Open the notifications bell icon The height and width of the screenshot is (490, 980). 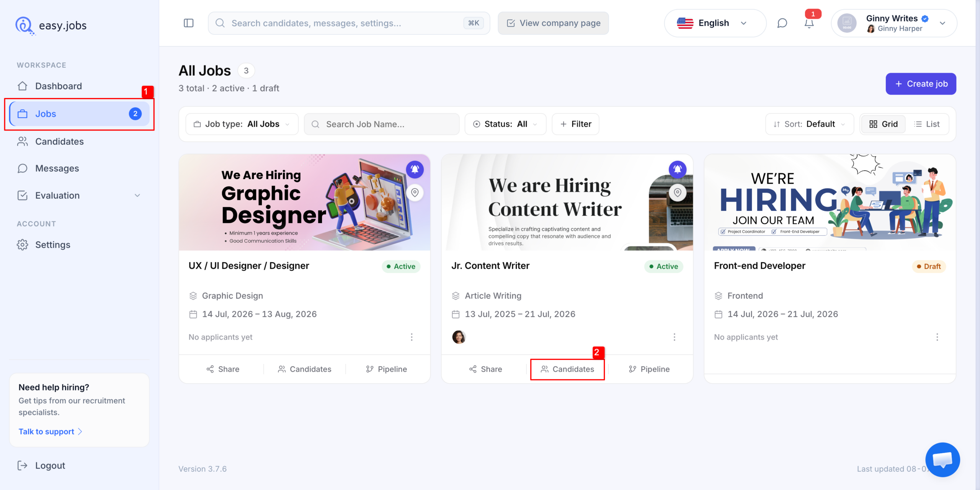pos(809,23)
